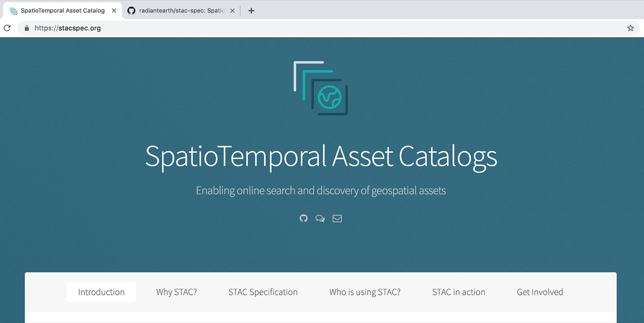Click the favicon on the stac-spec tab

click(131, 11)
